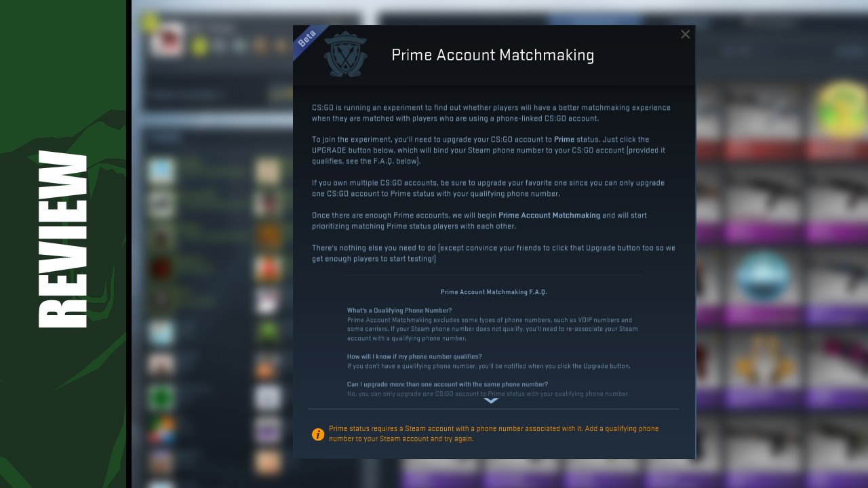
Task: Click the "Prime Account Matchmaking F.A.Q." heading
Action: [x=494, y=292]
